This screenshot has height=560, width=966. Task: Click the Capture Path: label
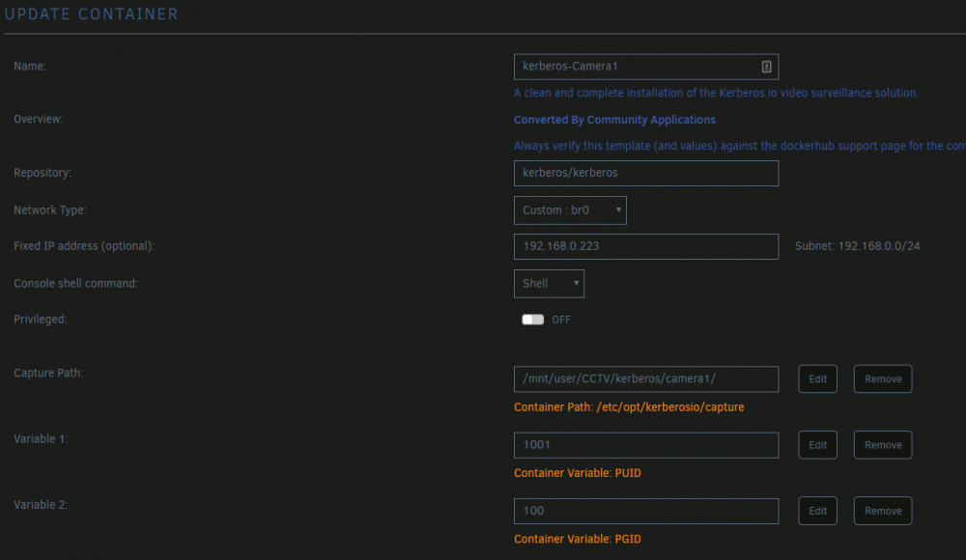(x=48, y=373)
